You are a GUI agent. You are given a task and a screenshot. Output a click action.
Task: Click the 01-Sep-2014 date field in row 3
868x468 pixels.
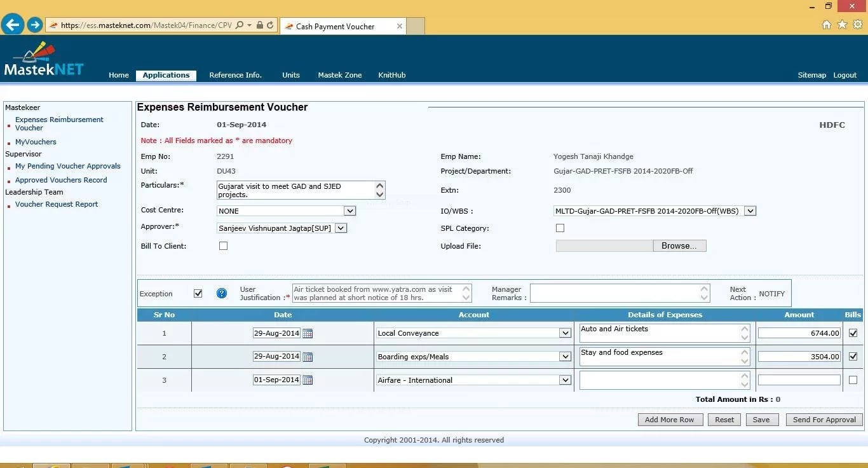tap(276, 380)
